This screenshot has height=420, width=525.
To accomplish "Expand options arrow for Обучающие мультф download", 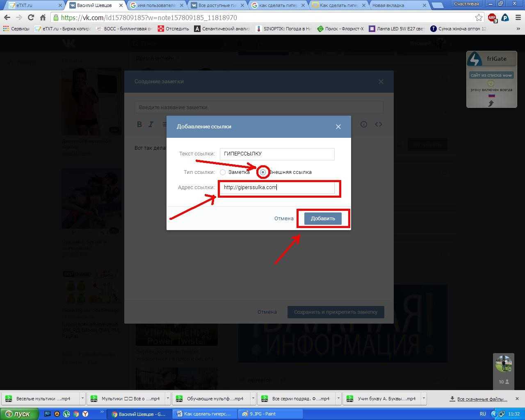I will [253, 398].
